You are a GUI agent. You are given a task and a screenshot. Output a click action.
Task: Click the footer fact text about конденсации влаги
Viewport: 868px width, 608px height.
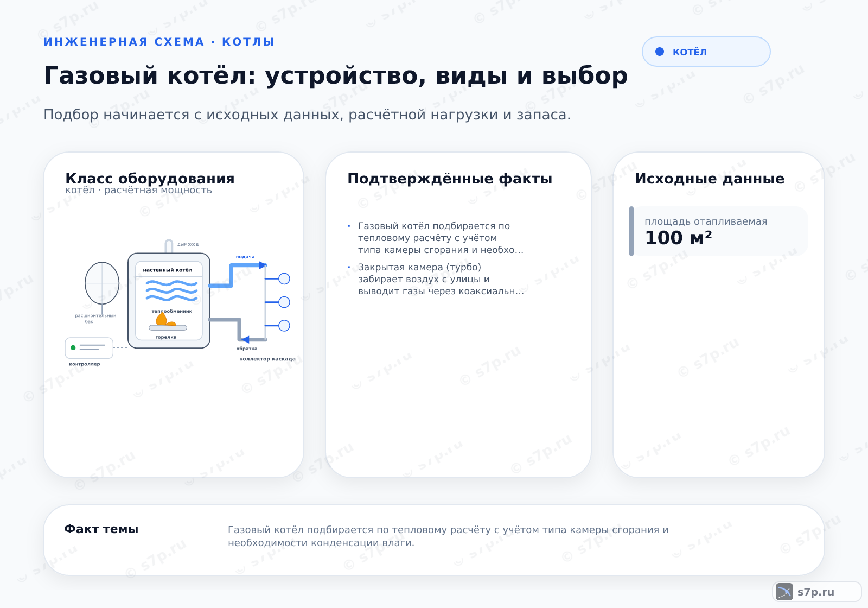pyautogui.click(x=448, y=536)
